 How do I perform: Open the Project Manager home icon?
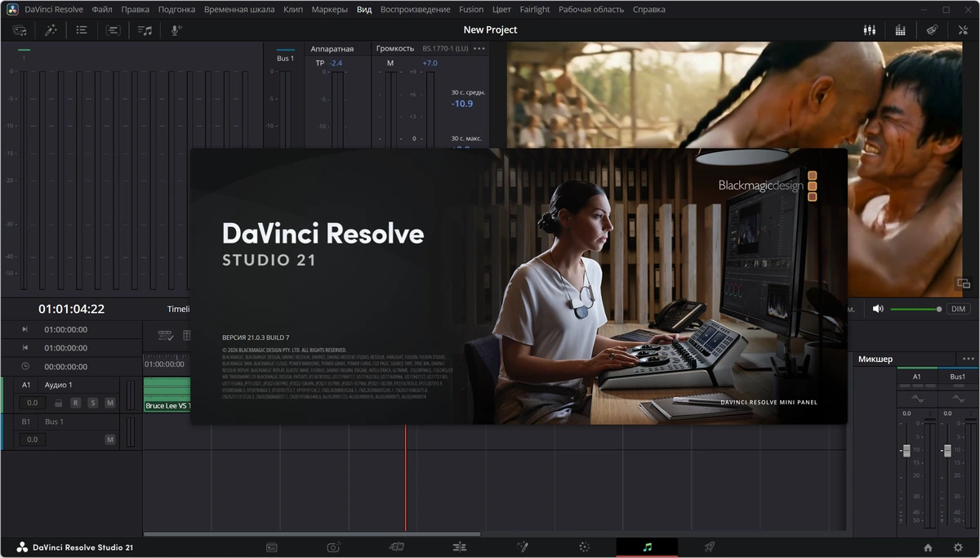pos(928,547)
